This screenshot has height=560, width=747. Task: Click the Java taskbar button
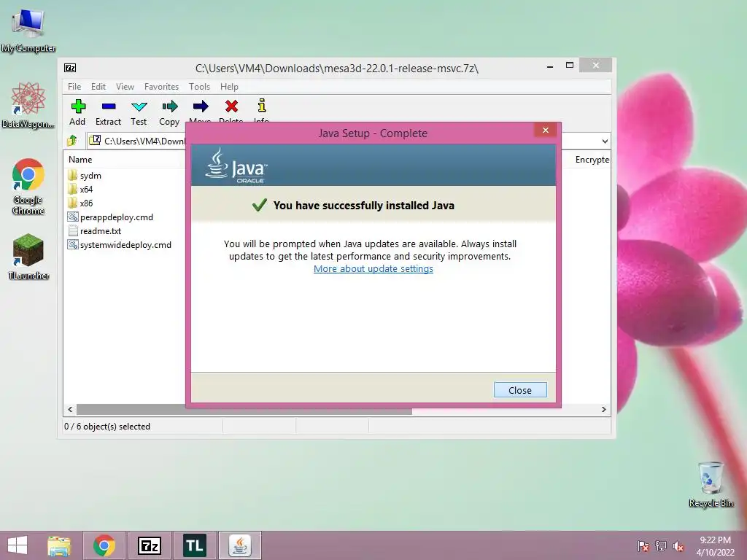[239, 545]
